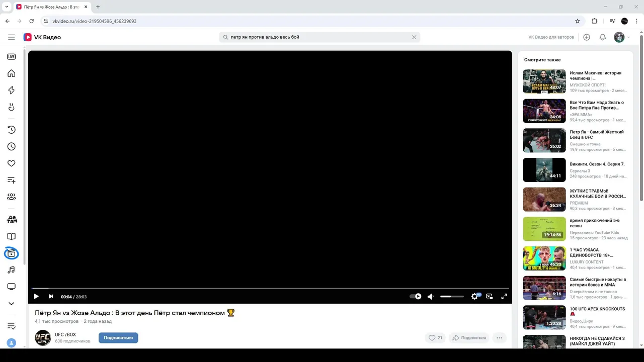Open a new browser tab with plus
The width and height of the screenshot is (644, 362).
98,7
